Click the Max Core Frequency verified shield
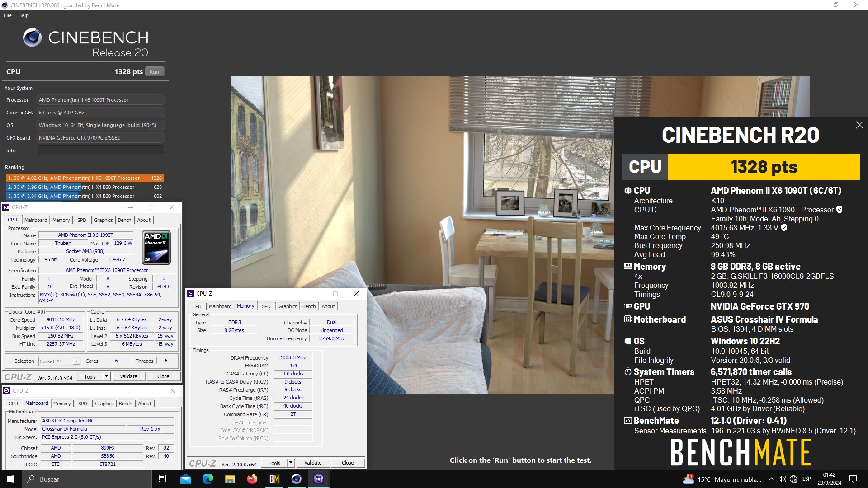Image resolution: width=868 pixels, height=488 pixels. pyautogui.click(x=784, y=228)
